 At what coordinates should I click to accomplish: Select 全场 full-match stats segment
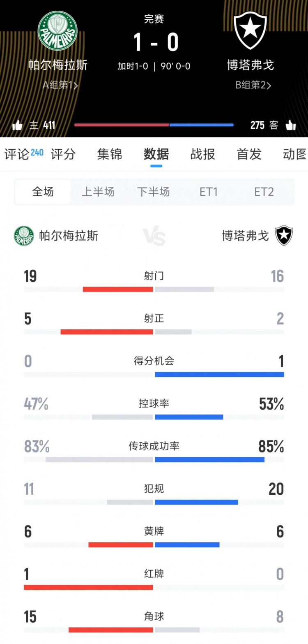43,192
